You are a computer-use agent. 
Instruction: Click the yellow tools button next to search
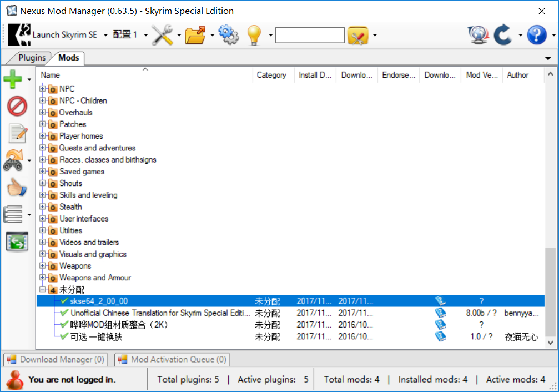pyautogui.click(x=357, y=35)
